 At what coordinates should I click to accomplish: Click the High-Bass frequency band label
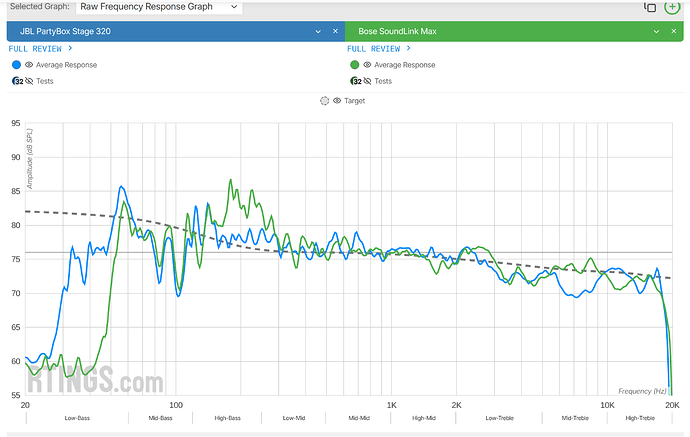tap(228, 418)
